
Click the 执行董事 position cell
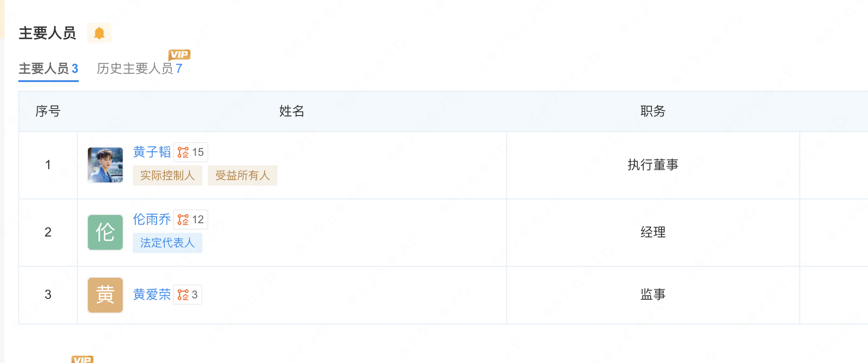[653, 165]
